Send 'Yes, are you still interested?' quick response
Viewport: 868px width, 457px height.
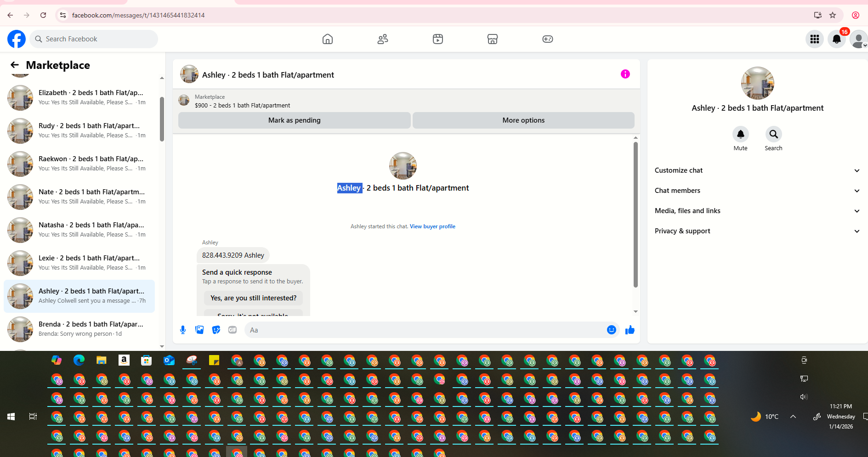tap(253, 298)
